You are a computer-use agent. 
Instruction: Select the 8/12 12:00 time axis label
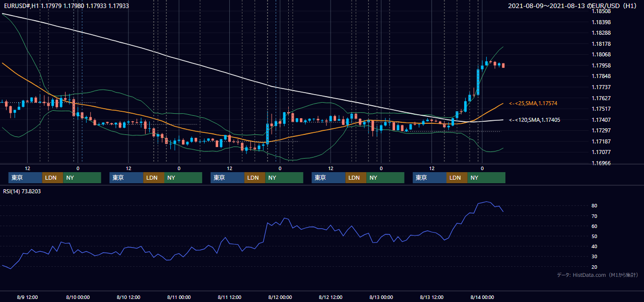pyautogui.click(x=331, y=297)
